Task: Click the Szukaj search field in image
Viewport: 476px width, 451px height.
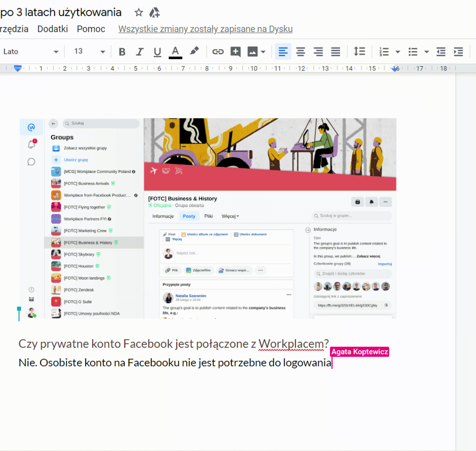Action: (101, 123)
